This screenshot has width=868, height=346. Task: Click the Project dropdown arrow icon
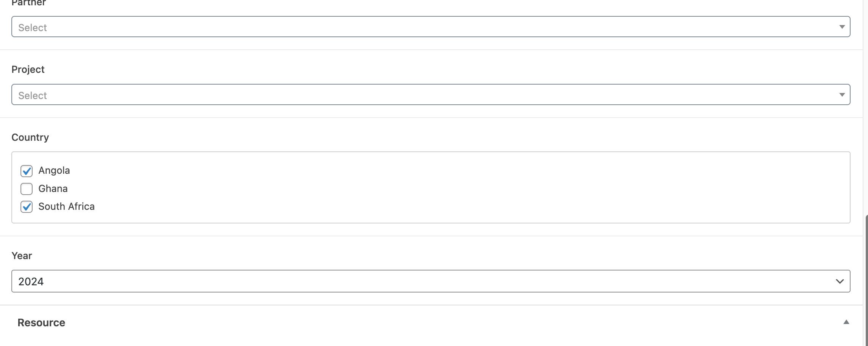[842, 95]
